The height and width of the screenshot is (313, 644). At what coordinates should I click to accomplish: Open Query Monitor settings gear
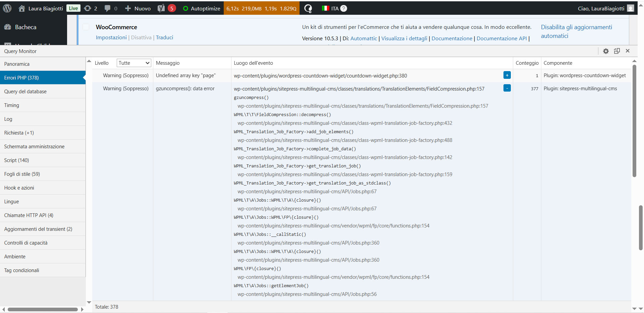coord(606,51)
